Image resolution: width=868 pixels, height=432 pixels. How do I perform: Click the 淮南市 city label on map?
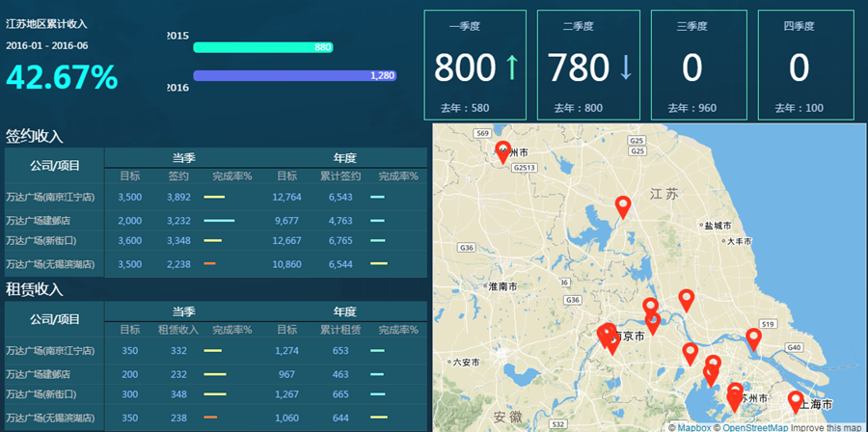[x=502, y=286]
